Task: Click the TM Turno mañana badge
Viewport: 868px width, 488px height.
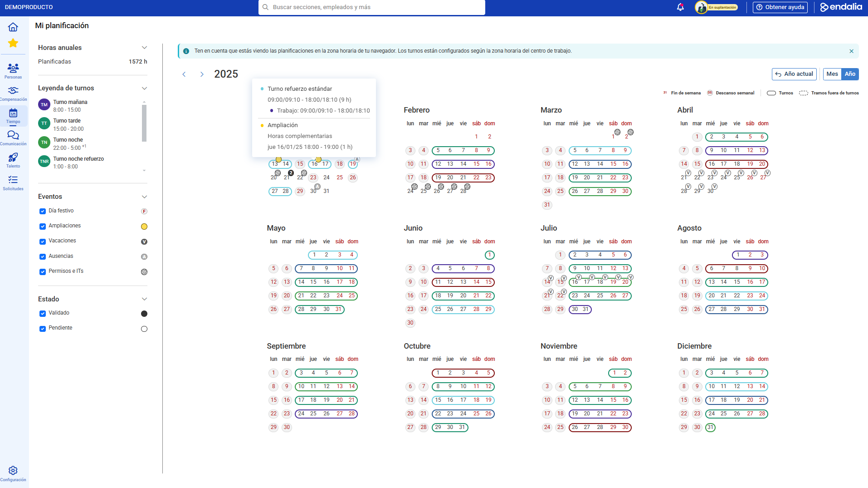Action: pos(44,105)
